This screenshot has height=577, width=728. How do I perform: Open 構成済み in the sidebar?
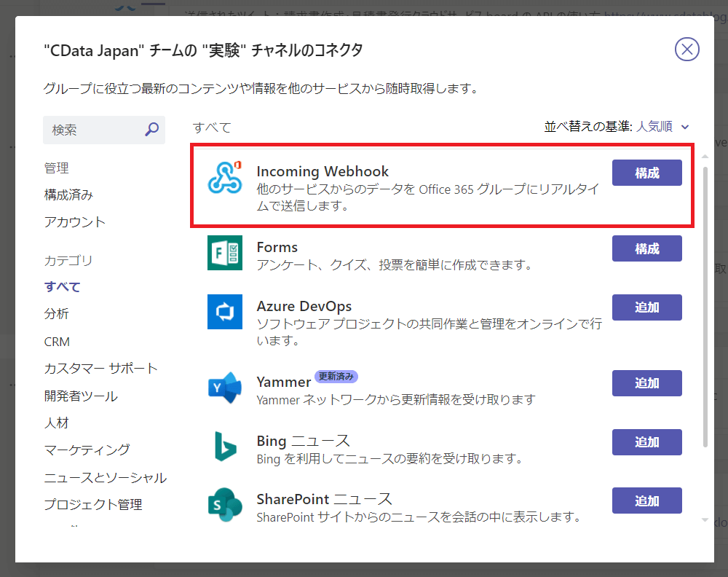pyautogui.click(x=68, y=195)
